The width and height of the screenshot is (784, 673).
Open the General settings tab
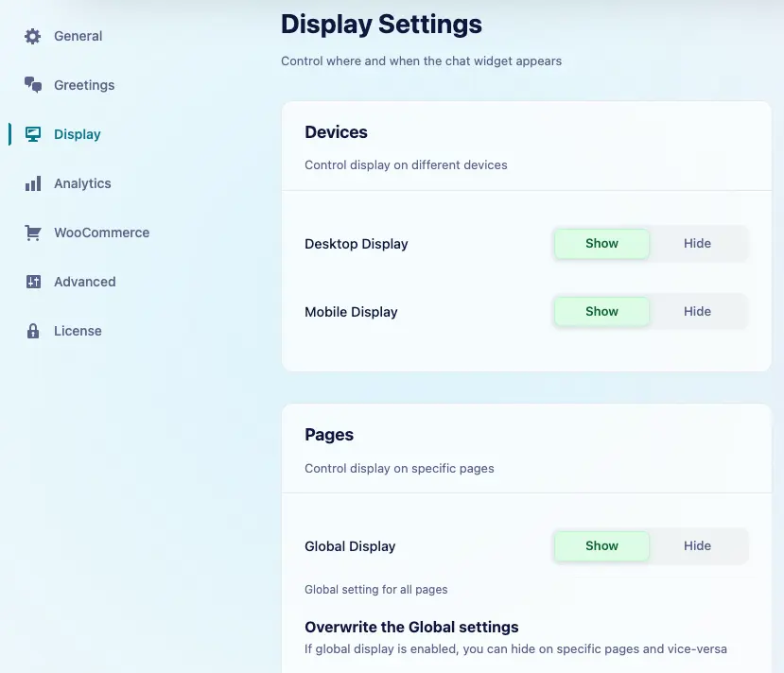pyautogui.click(x=78, y=36)
